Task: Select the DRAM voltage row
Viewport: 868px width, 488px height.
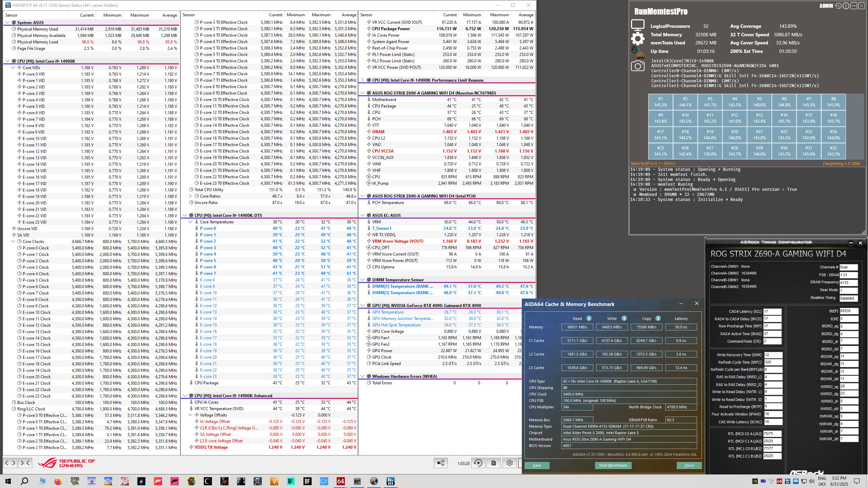Action: [447, 132]
